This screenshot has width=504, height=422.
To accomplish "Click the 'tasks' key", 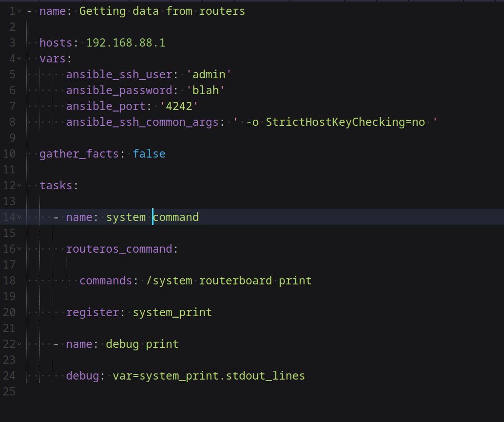I will [56, 186].
